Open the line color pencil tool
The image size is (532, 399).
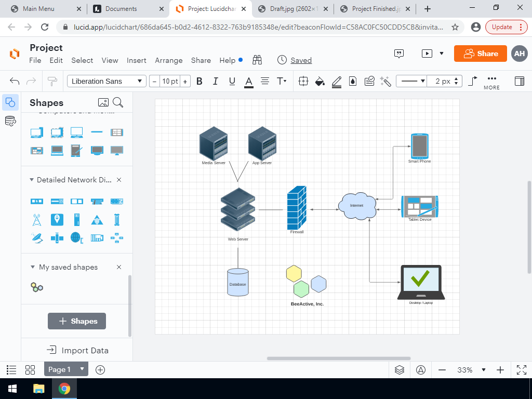click(337, 82)
